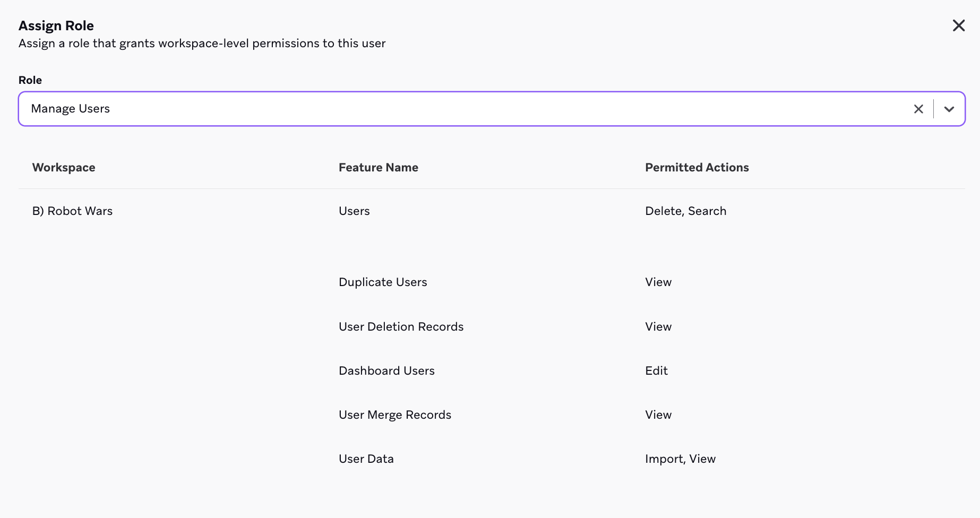Click the Edit action for Dashboard Users

click(x=656, y=371)
